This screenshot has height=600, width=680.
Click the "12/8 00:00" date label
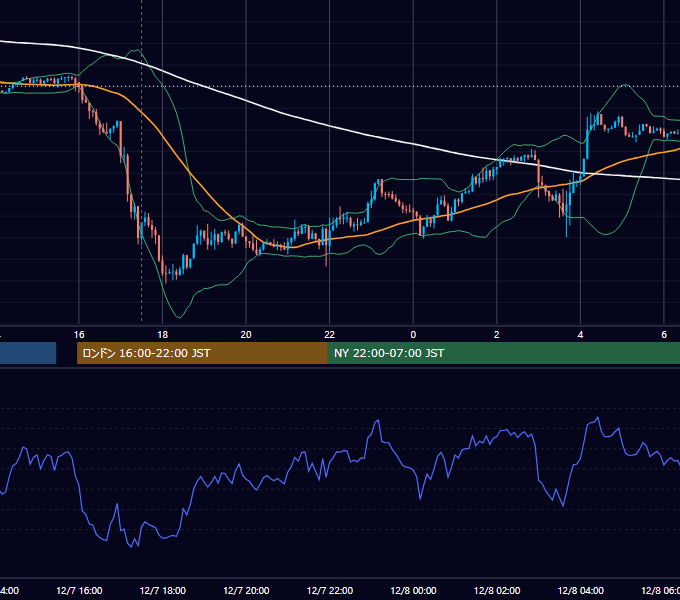click(x=413, y=590)
